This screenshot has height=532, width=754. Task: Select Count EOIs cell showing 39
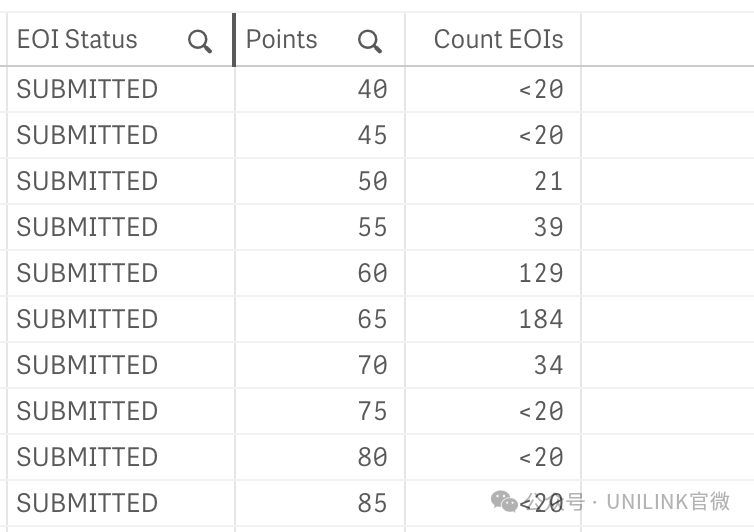548,227
